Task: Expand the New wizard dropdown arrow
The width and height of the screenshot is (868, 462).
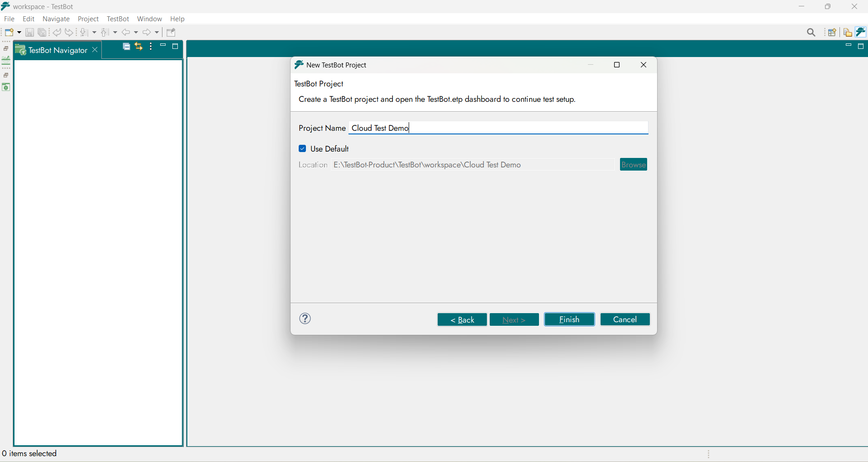Action: click(x=19, y=33)
